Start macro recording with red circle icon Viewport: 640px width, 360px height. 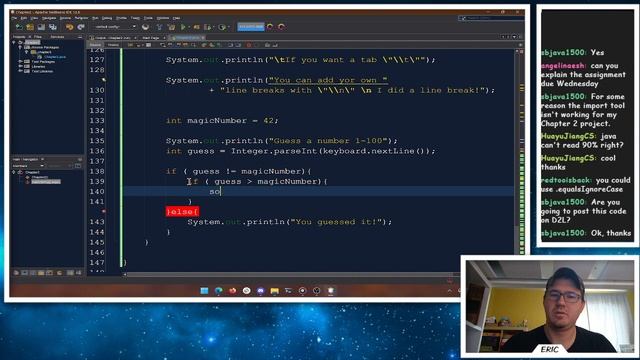249,45
